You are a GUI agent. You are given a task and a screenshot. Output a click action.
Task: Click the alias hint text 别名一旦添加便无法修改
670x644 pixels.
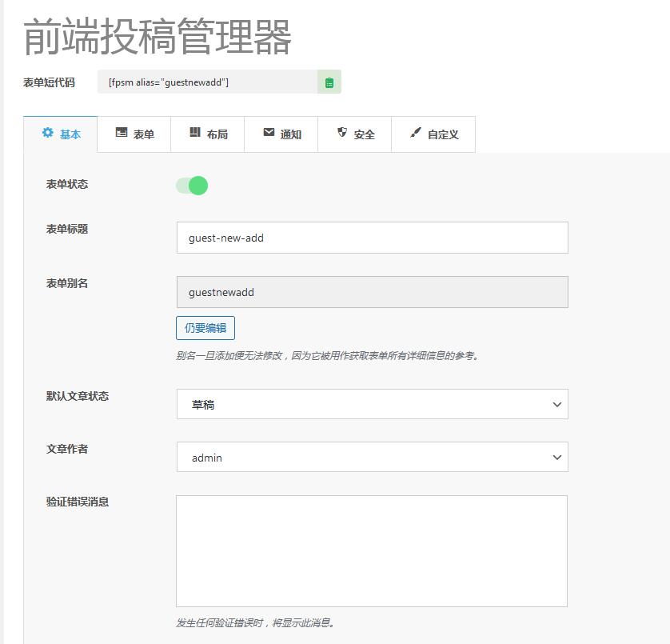[x=229, y=356]
